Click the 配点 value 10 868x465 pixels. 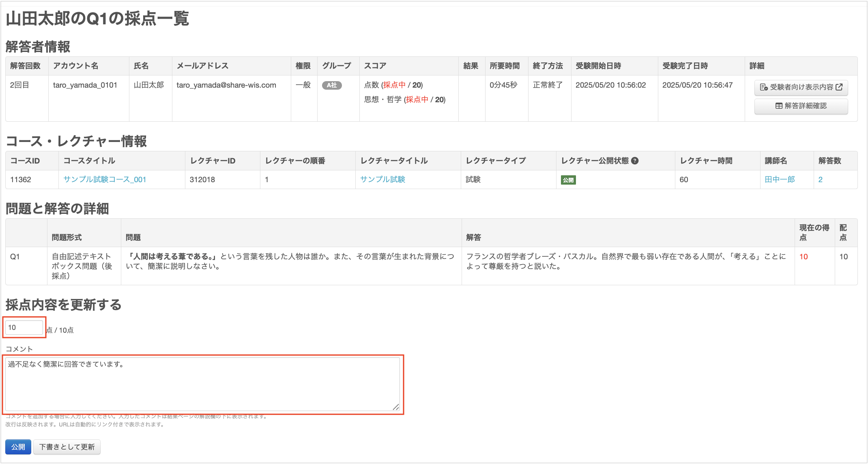844,256
